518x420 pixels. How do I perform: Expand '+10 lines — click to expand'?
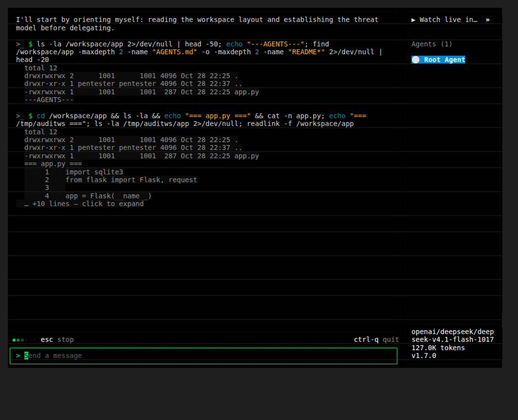point(84,204)
